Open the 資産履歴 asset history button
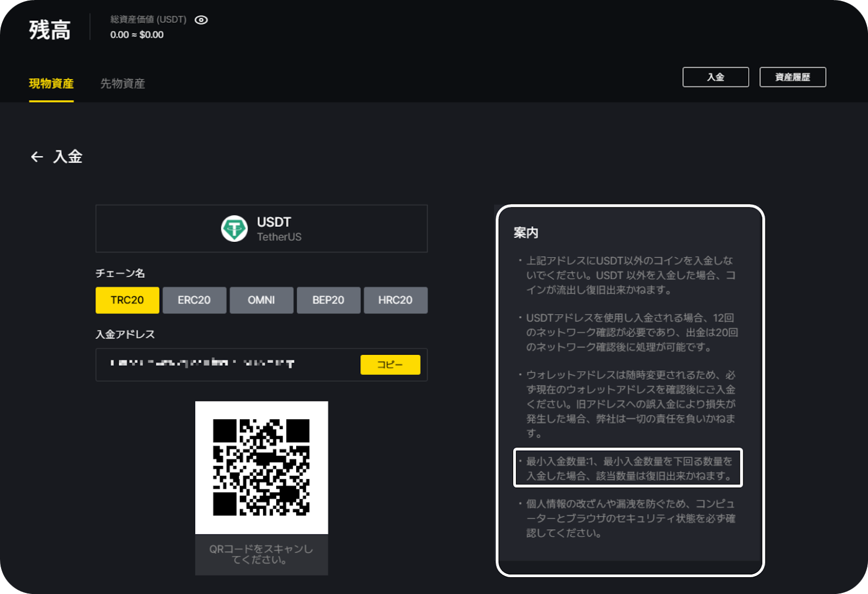This screenshot has width=868, height=594. click(793, 77)
